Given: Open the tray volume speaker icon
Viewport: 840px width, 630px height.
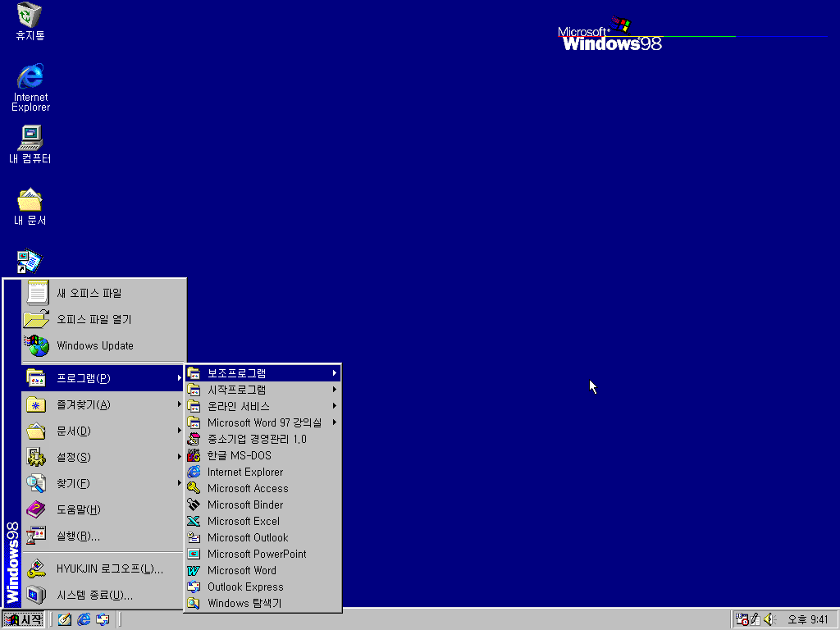Looking at the screenshot, I should click(x=769, y=620).
